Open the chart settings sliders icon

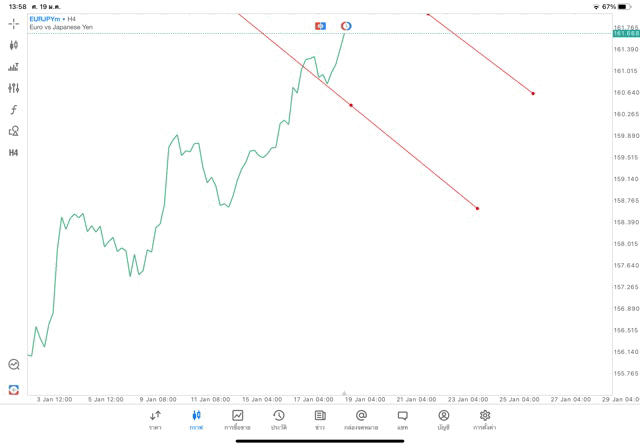pos(14,88)
